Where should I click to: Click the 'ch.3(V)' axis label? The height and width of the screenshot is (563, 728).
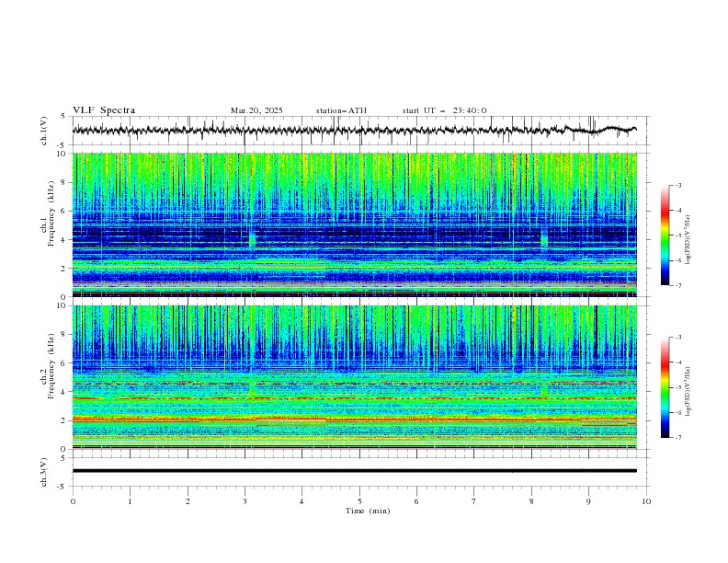[x=44, y=472]
